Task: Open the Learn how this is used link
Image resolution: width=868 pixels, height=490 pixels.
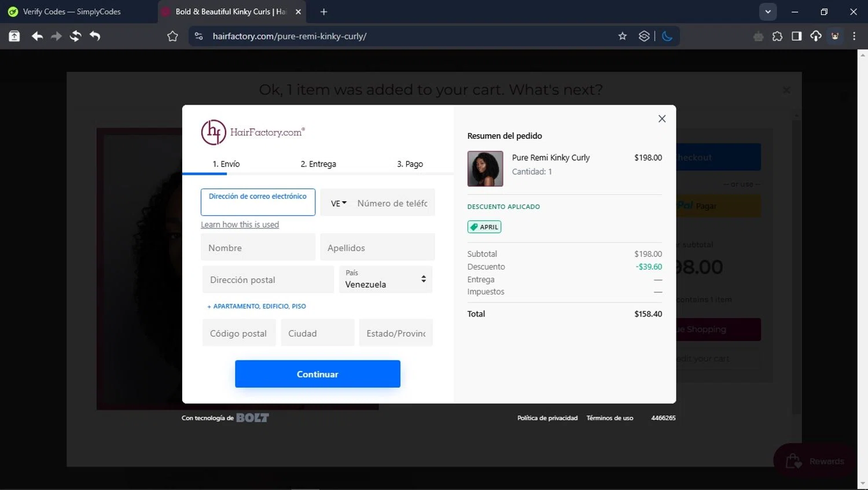Action: tap(240, 224)
